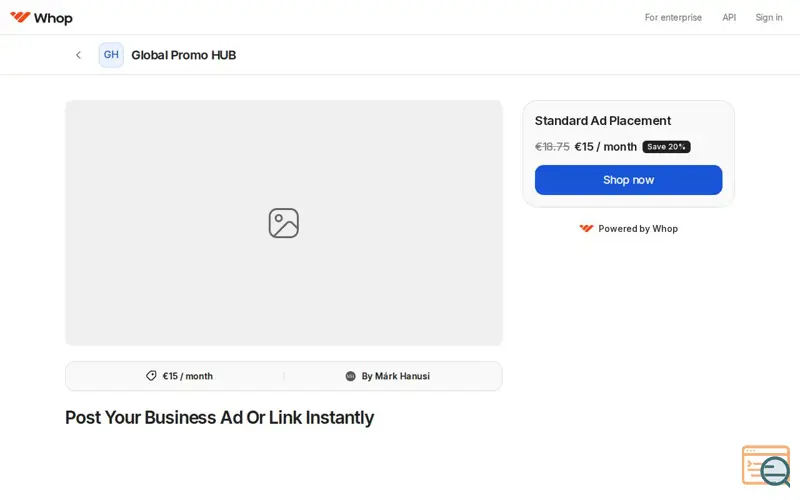Screen dimensions: 800x500
Task: Click the Shop now button
Action: [x=629, y=180]
